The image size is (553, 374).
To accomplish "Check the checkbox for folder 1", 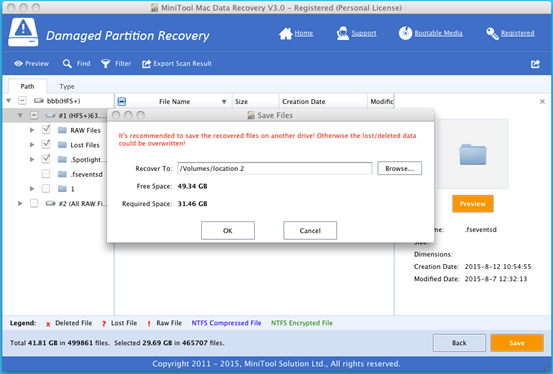I will click(x=46, y=188).
